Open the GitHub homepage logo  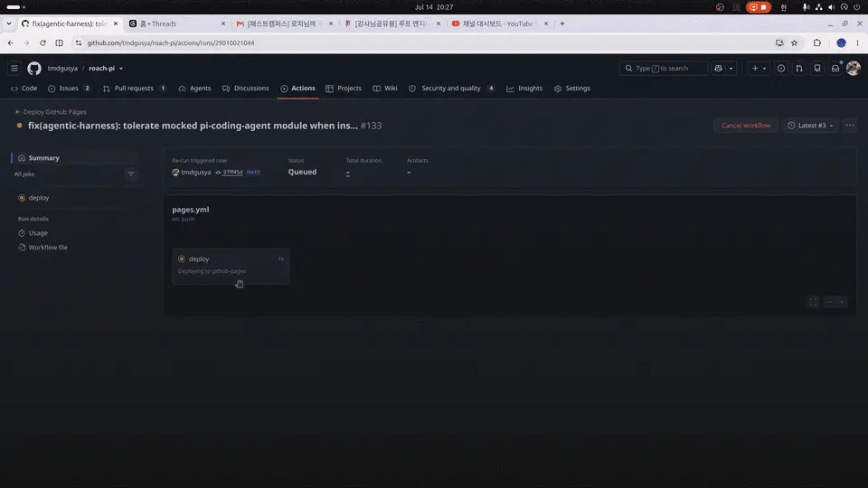(34, 68)
